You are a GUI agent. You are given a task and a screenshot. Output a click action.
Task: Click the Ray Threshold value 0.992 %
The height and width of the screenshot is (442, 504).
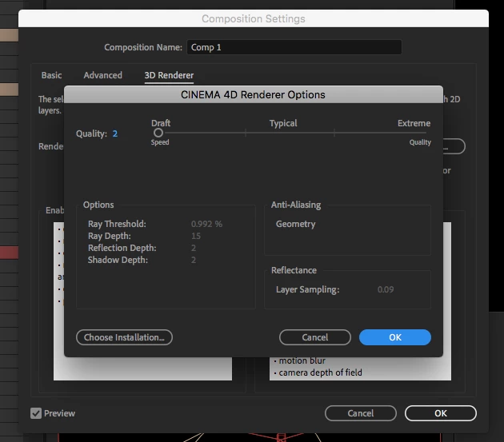click(x=206, y=224)
